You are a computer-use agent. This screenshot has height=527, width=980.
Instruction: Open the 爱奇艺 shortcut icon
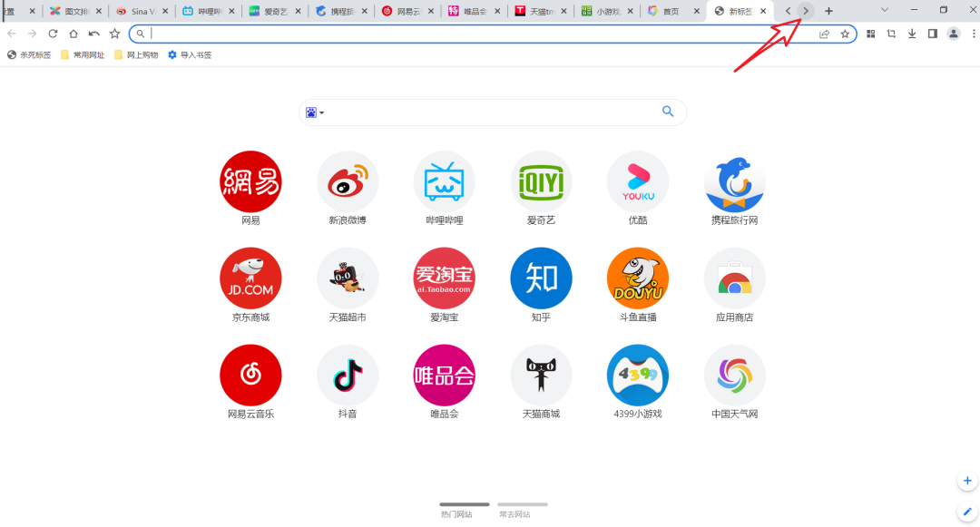click(541, 181)
